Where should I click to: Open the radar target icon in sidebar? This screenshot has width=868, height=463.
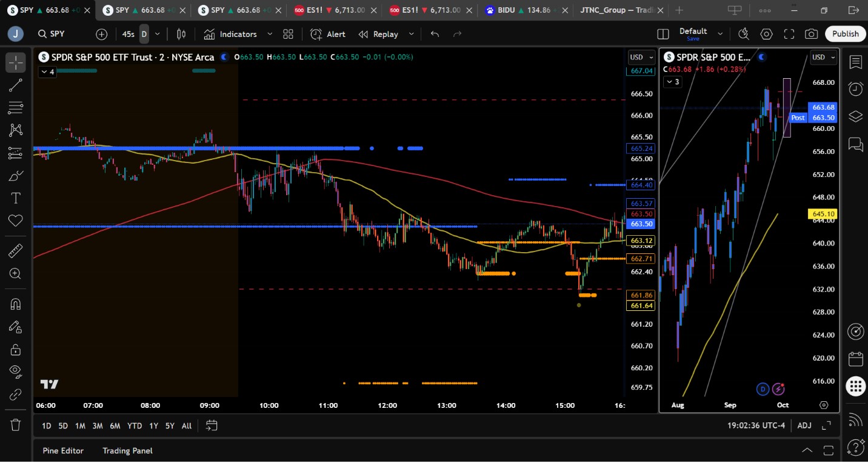pos(855,331)
